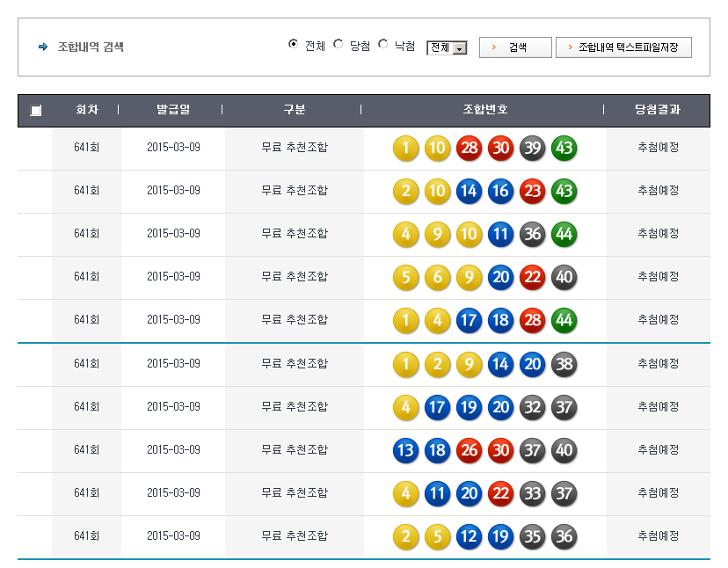728x568 pixels.
Task: Select the blue ball numbered 12
Action: click(x=469, y=536)
